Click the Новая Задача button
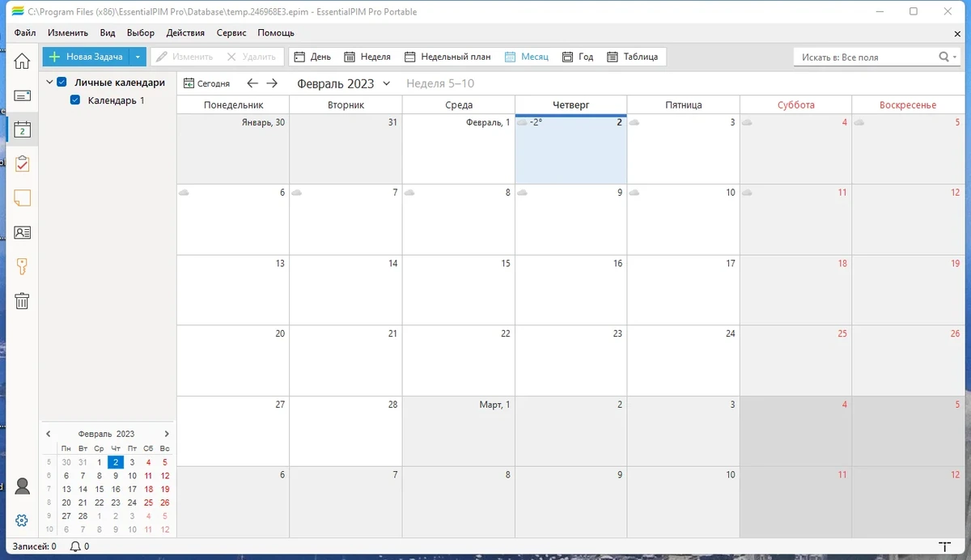Image resolution: width=971 pixels, height=560 pixels. click(87, 57)
